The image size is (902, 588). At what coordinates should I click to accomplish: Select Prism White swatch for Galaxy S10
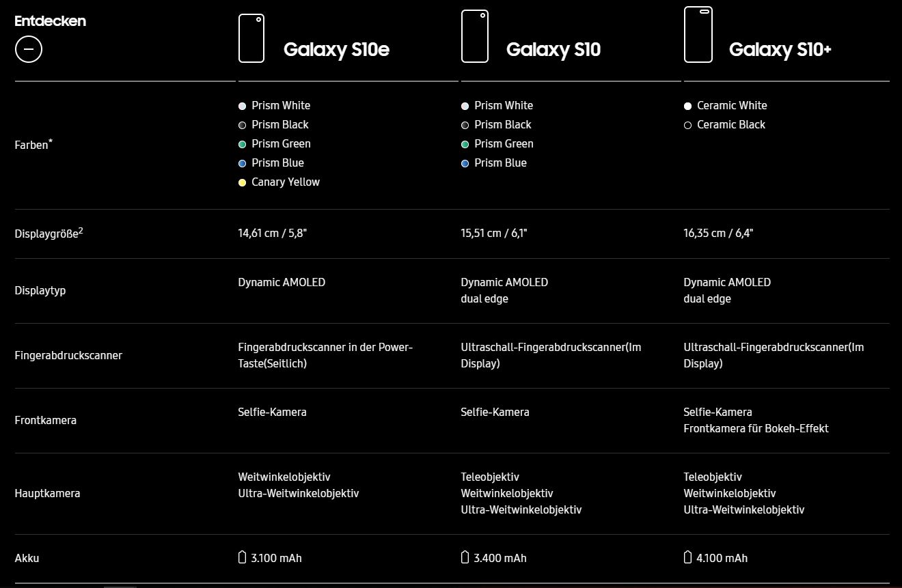[x=465, y=106]
